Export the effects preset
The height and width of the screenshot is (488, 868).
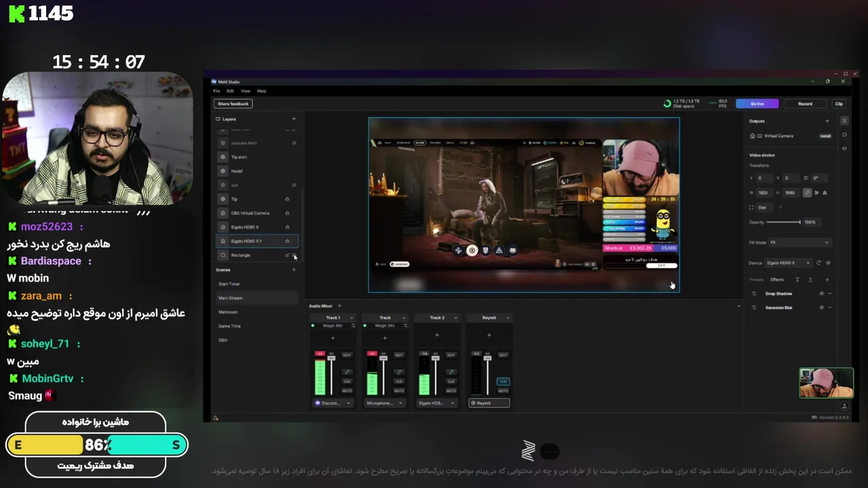pyautogui.click(x=810, y=279)
